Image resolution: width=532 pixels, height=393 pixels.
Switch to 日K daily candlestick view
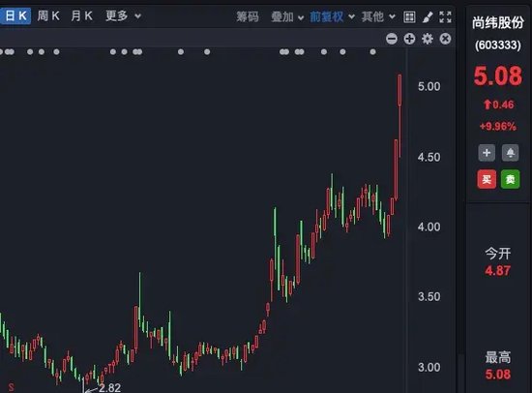click(15, 15)
